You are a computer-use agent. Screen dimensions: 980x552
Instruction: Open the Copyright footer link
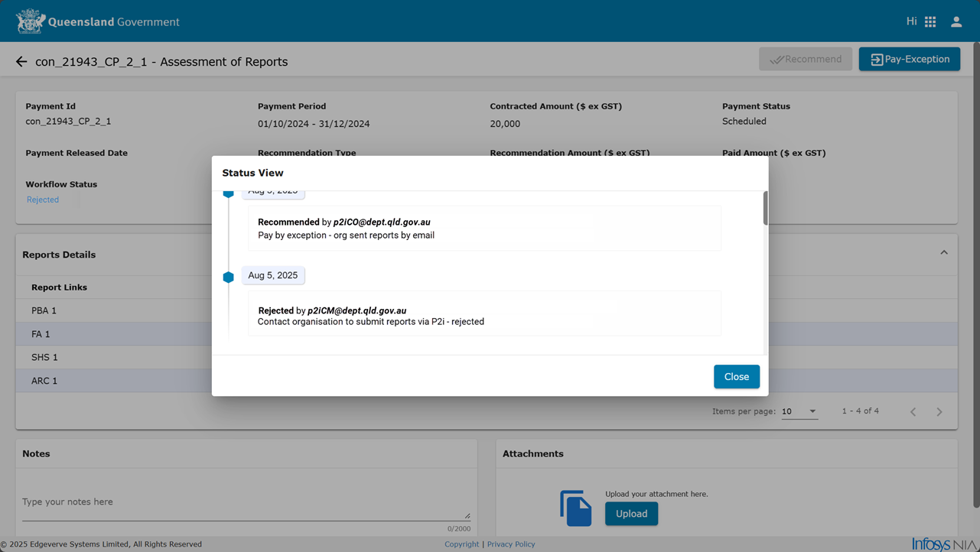[x=461, y=544]
